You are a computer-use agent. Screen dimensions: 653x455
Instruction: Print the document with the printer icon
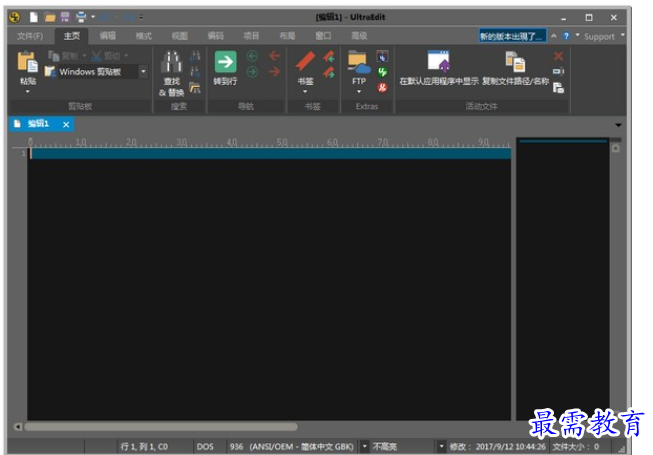[81, 17]
